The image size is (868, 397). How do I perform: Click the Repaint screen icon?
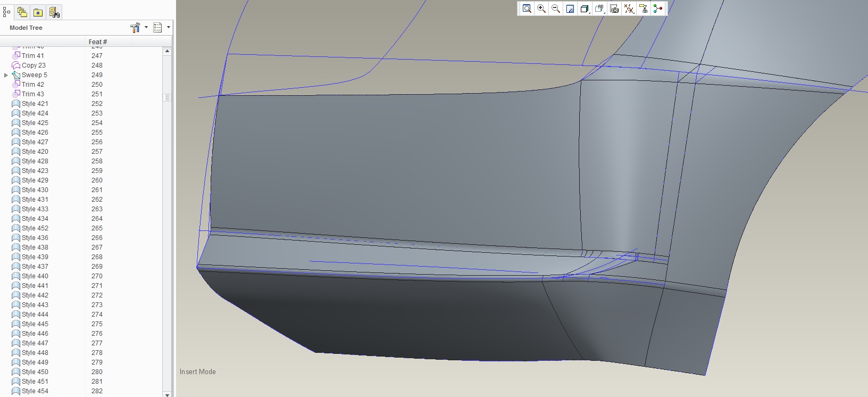(570, 9)
